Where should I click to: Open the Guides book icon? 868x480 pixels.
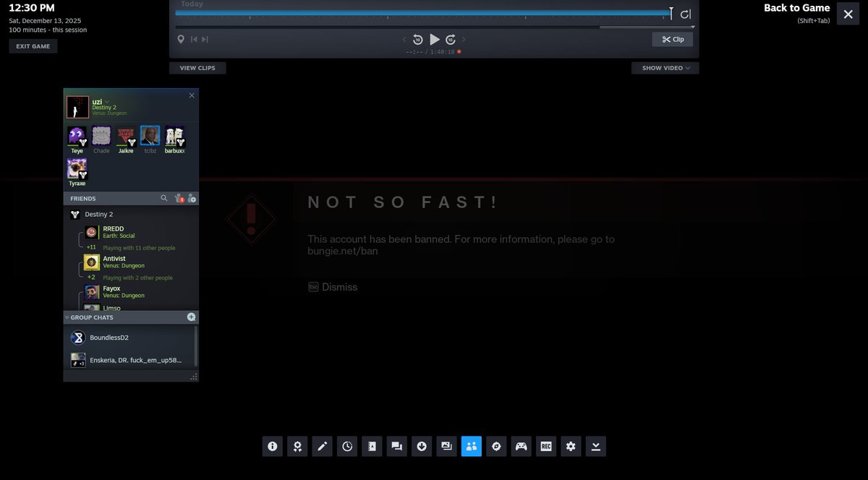(372, 446)
